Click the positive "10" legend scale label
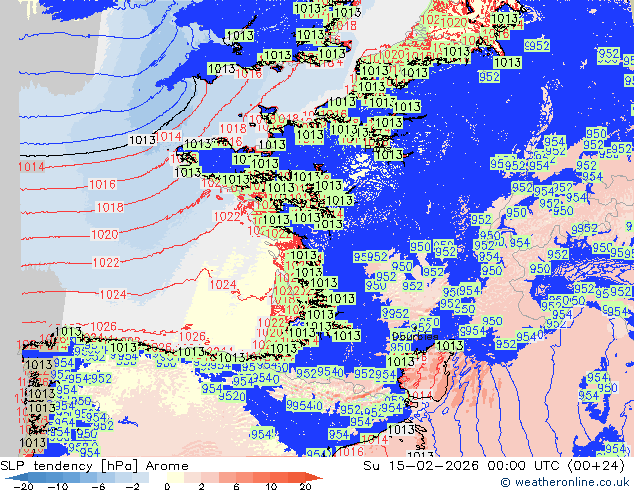634x490 pixels. [x=271, y=486]
